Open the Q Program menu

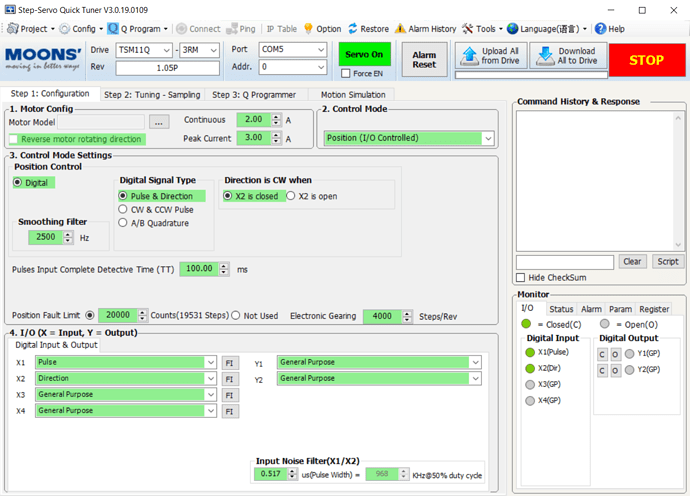[113, 29]
